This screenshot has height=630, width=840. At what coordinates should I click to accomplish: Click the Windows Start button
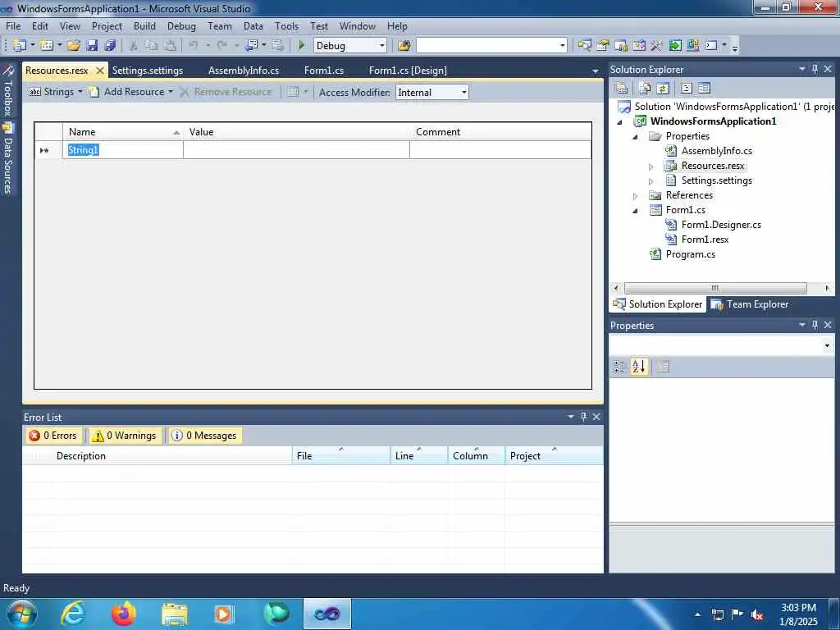(22, 614)
